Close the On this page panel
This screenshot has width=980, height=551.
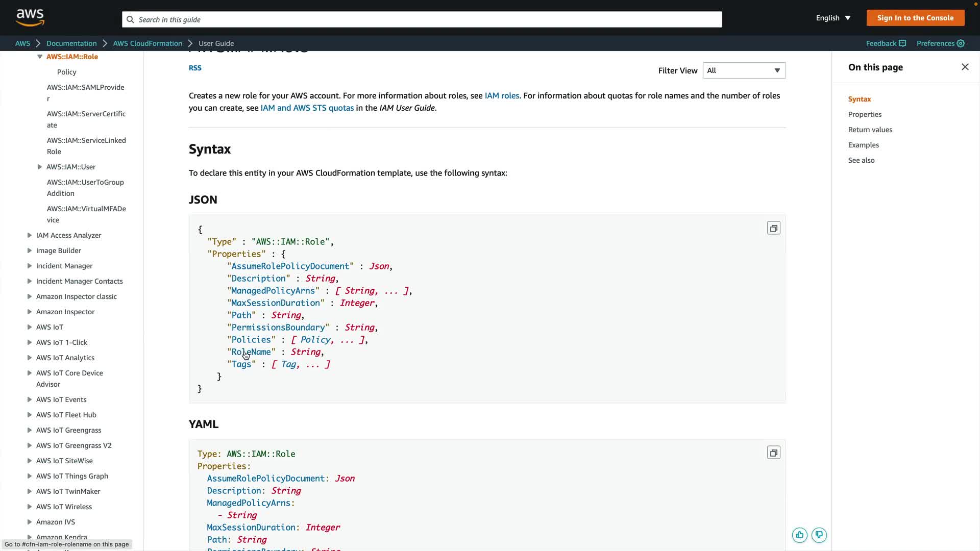point(965,67)
